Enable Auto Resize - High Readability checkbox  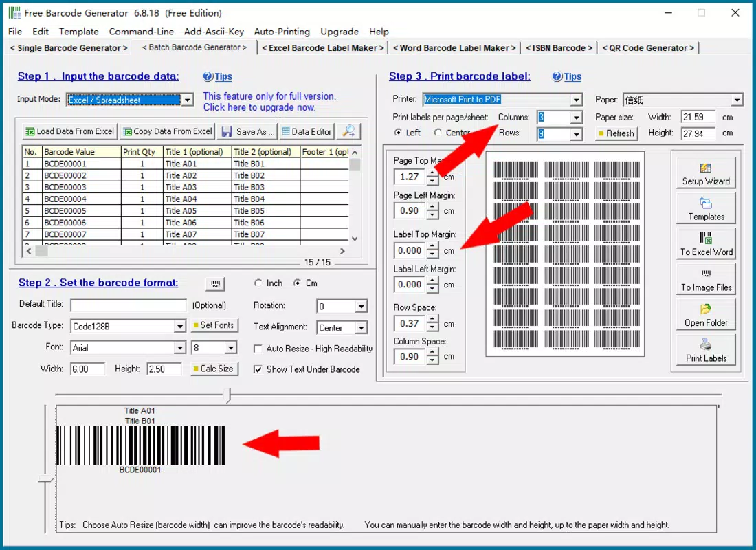click(258, 349)
